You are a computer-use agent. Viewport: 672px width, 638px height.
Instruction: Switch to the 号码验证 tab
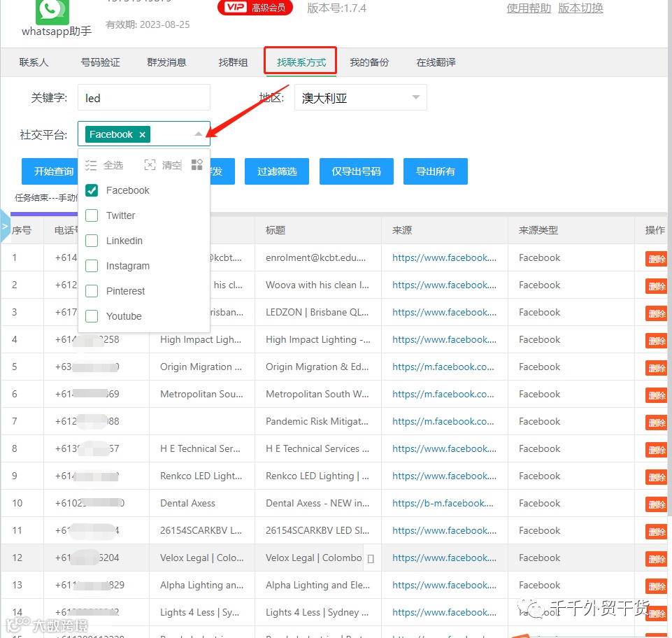(100, 62)
